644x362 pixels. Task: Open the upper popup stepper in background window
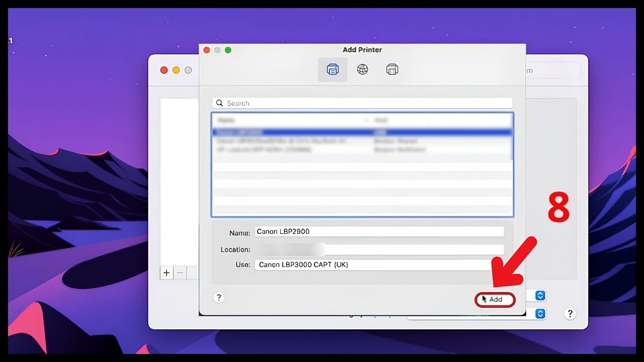(x=541, y=295)
